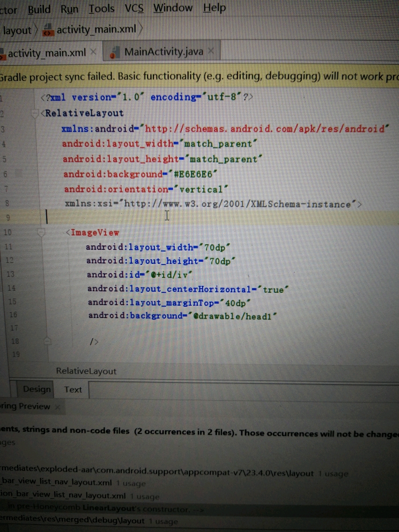Click line number 14 in the gutter

click(x=11, y=288)
